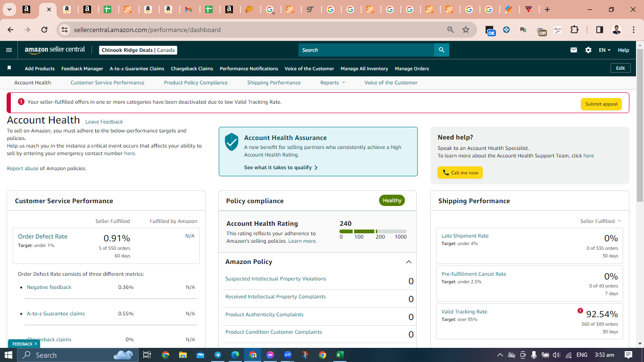This screenshot has height=362, width=644.
Task: Open the messages envelope icon
Action: click(x=574, y=50)
